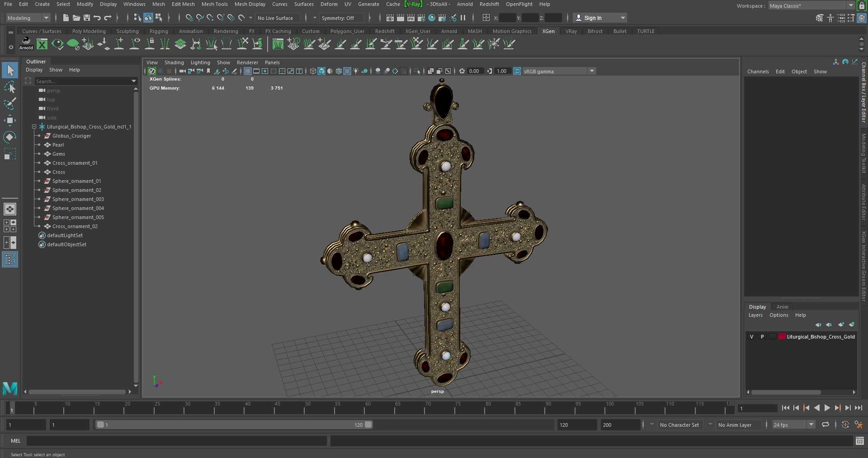Toggle auto keyframe button
868x458 pixels.
click(x=845, y=425)
